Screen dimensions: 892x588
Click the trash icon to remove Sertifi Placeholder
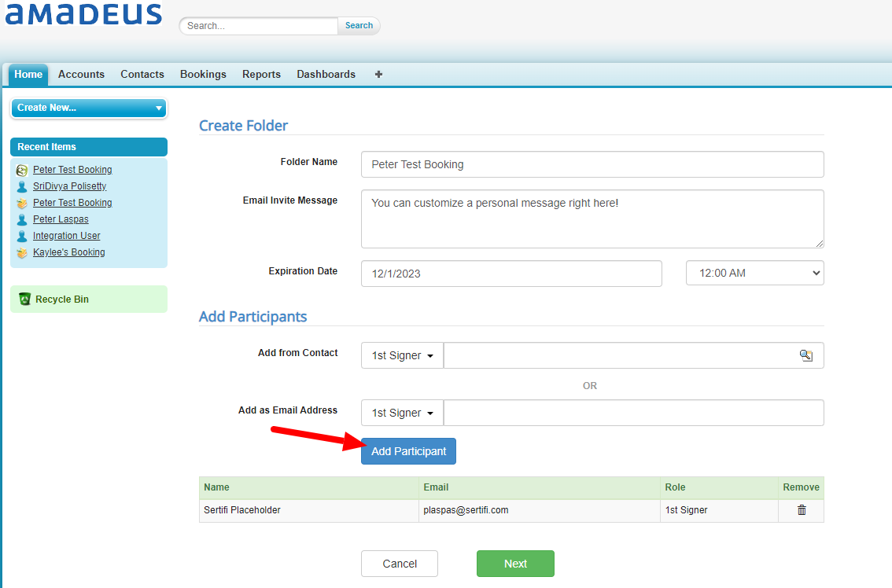pyautogui.click(x=802, y=510)
